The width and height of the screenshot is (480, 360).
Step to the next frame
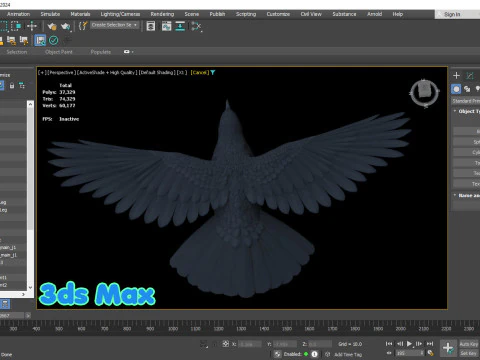[x=419, y=344]
